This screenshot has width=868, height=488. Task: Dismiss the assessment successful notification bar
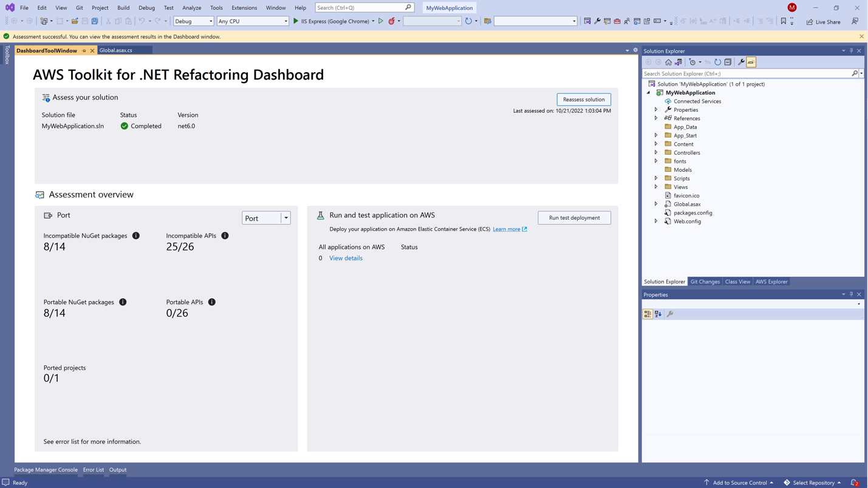tap(861, 36)
